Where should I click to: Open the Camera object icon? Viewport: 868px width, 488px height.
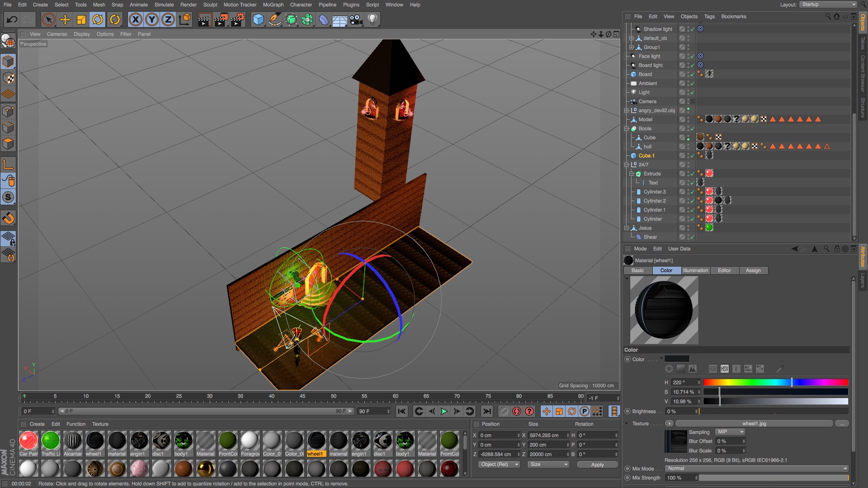[x=356, y=19]
